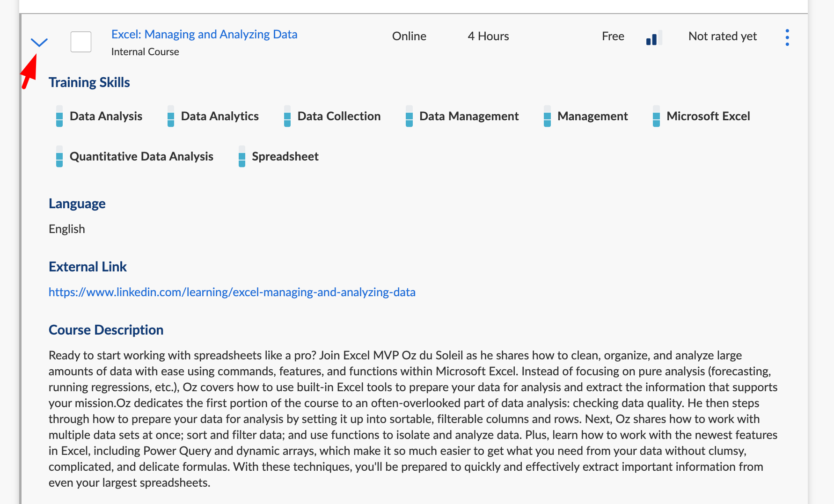Click the Online delivery type value

(409, 36)
